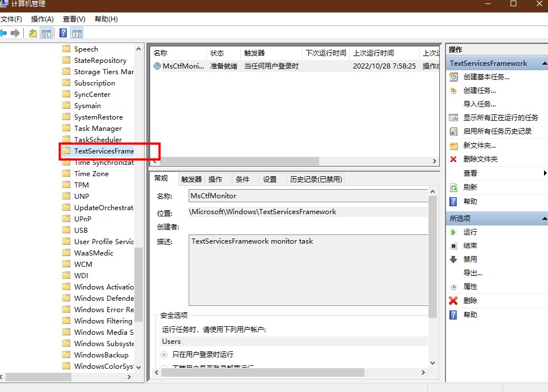Click scroll-down arrow of details pane

tap(432, 363)
